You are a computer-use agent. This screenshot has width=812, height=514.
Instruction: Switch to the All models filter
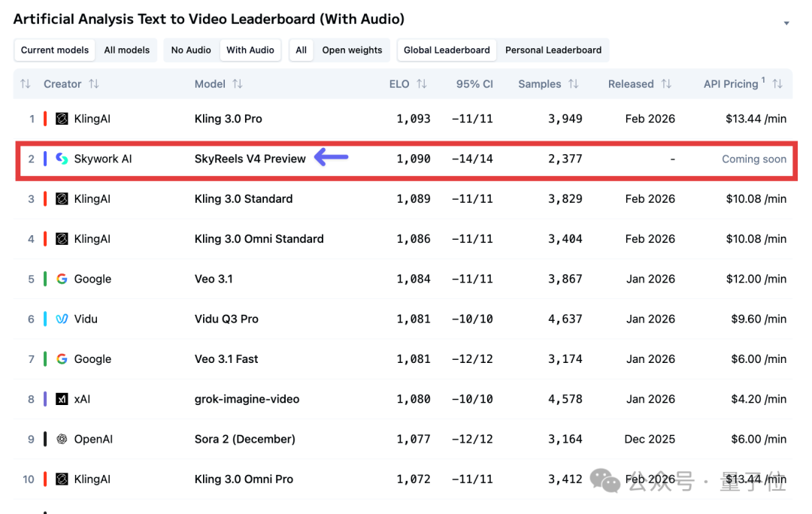pyautogui.click(x=127, y=50)
